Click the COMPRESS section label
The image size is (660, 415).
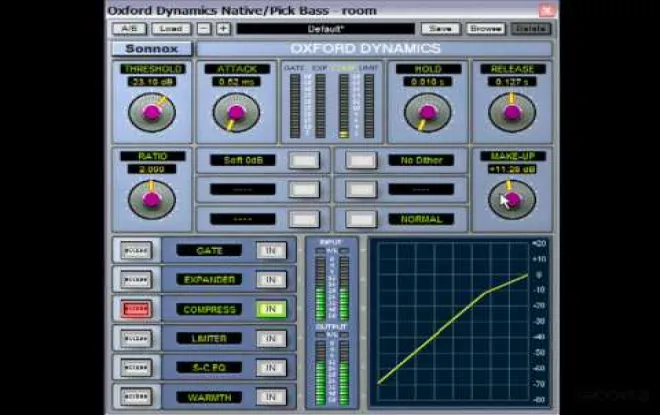[x=209, y=309]
